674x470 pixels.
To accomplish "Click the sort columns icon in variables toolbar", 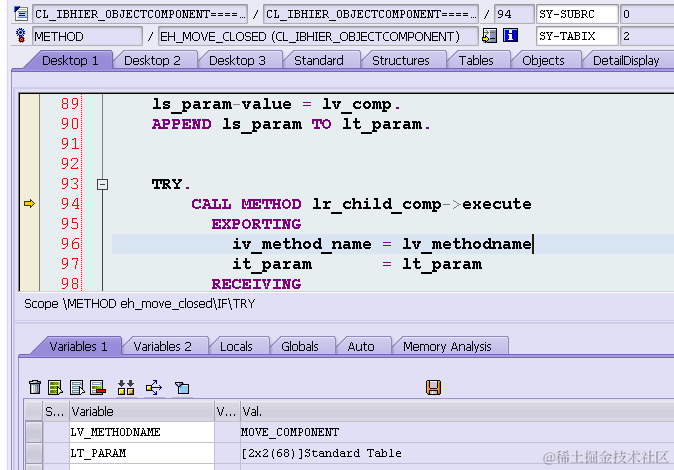I will [126, 387].
